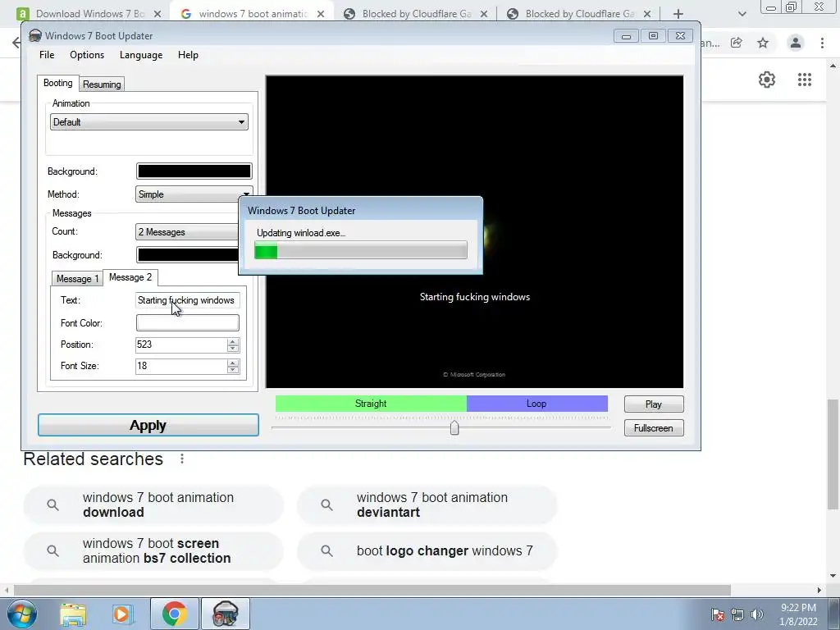
Task: Select Windows 7 Boot Updater taskbar icon
Action: (225, 614)
